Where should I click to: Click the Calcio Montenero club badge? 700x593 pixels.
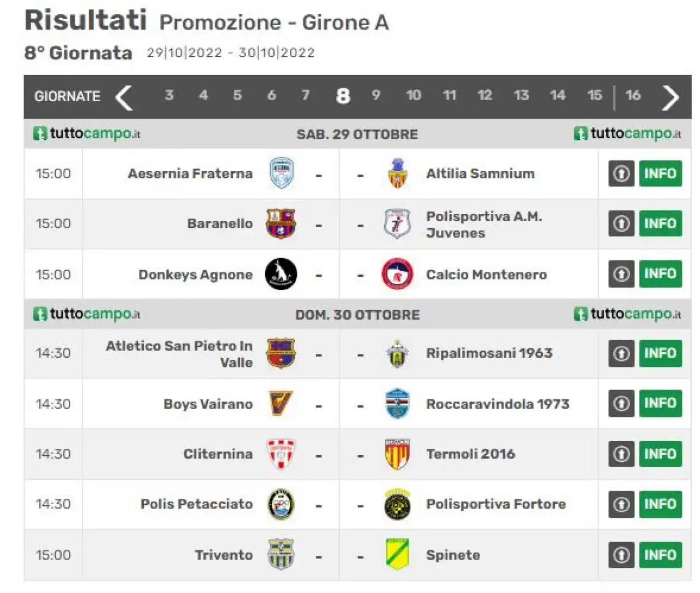click(397, 274)
